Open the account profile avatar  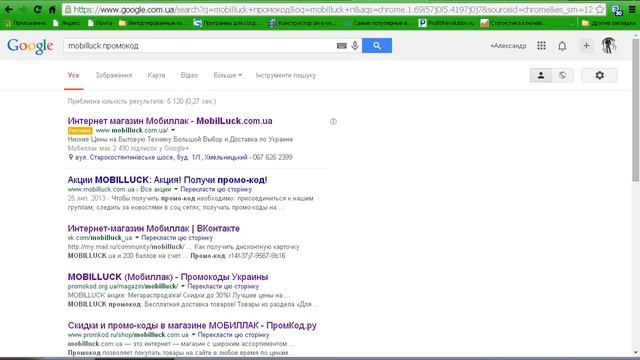[x=608, y=45]
